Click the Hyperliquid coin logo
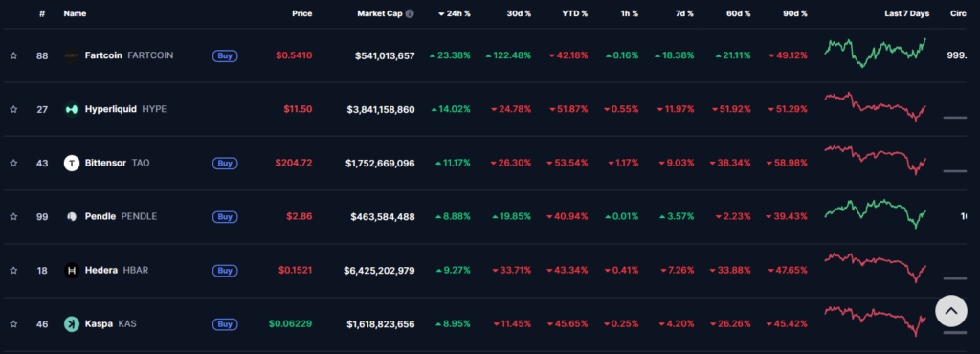This screenshot has width=980, height=354. click(72, 109)
